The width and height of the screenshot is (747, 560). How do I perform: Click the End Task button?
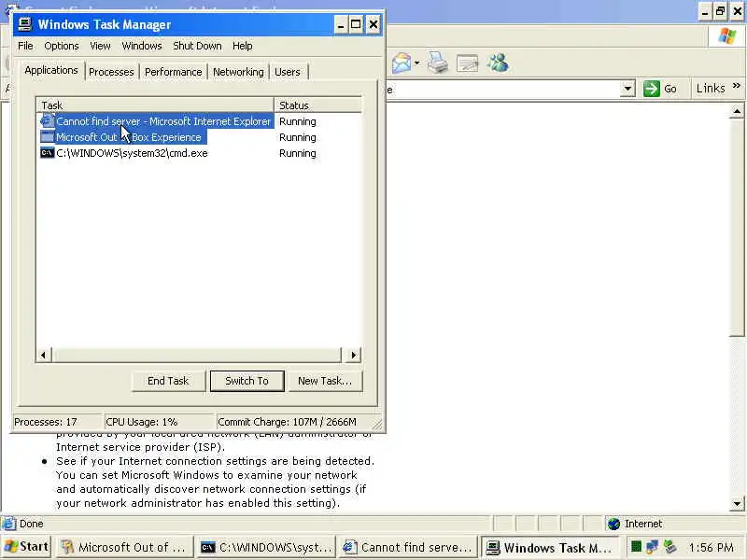[168, 381]
